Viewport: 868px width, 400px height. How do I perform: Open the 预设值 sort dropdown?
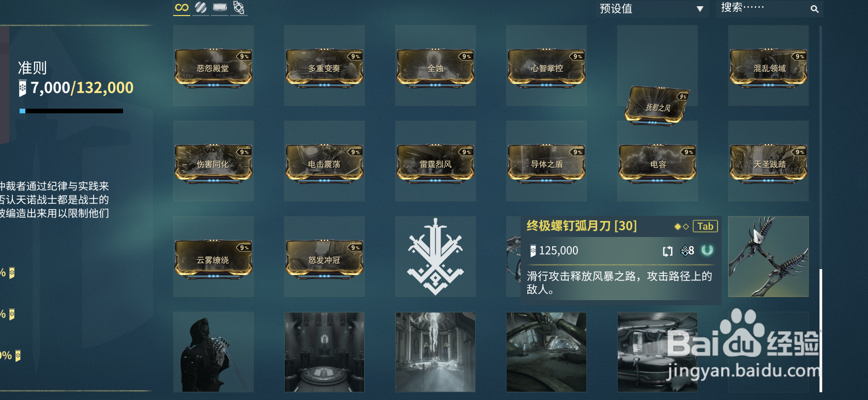click(652, 9)
